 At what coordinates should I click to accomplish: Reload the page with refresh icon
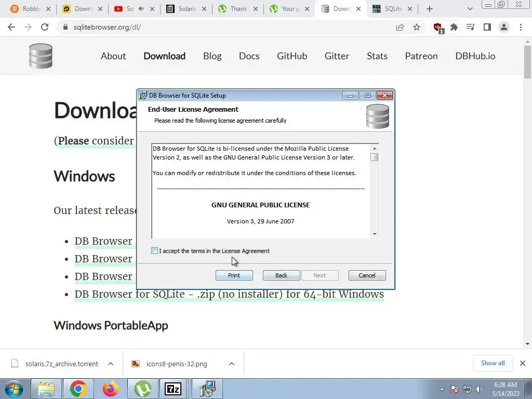pyautogui.click(x=45, y=27)
